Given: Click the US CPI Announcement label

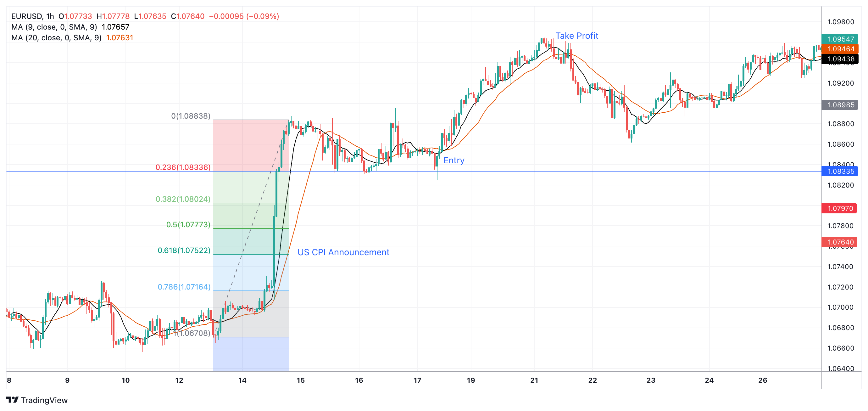Looking at the screenshot, I should pyautogui.click(x=343, y=252).
